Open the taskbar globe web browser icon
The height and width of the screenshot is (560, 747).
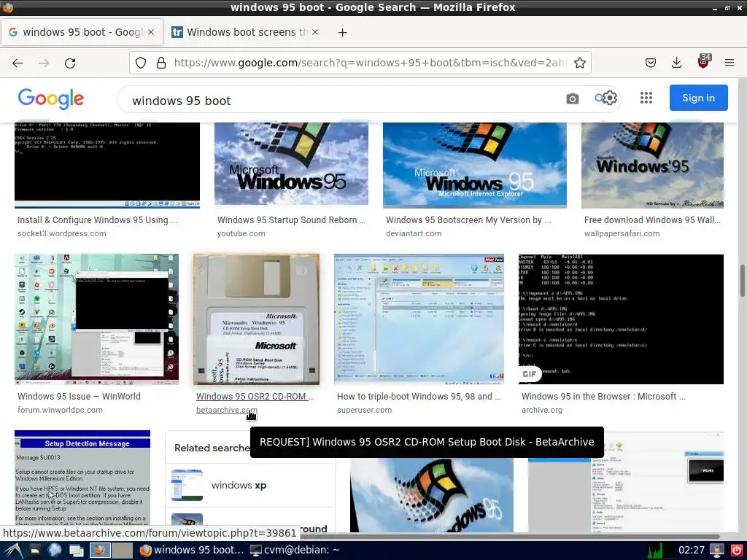(x=54, y=550)
